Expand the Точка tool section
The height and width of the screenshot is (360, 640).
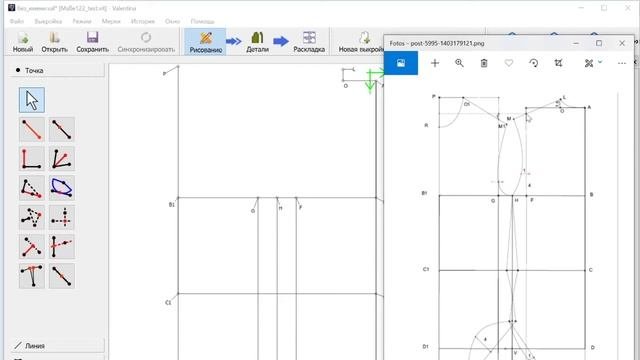[57, 71]
